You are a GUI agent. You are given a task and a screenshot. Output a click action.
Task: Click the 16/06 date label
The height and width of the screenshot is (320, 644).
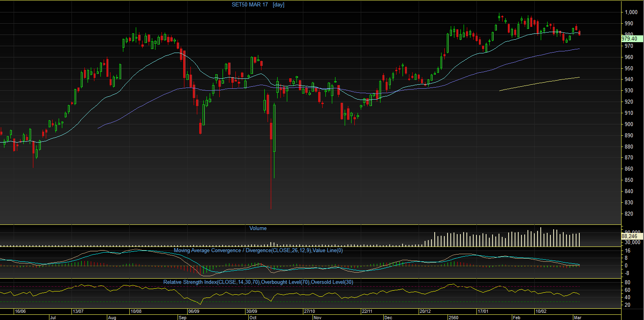click(x=20, y=312)
